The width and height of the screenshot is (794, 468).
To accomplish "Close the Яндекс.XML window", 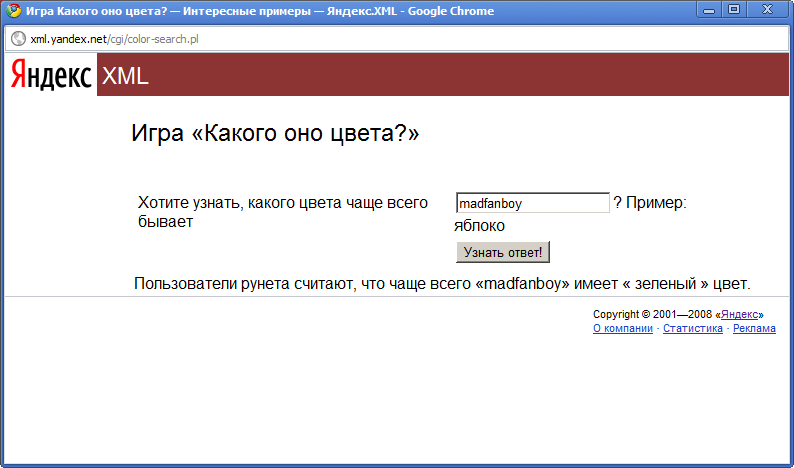I will pyautogui.click(x=768, y=10).
